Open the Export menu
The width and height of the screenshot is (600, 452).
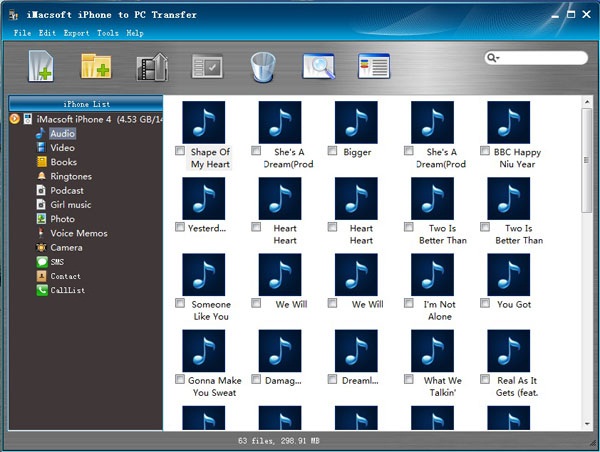pos(76,33)
